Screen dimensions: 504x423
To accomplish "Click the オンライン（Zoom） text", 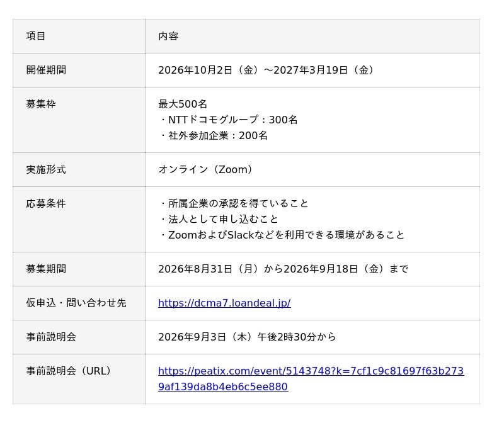I will [x=205, y=169].
